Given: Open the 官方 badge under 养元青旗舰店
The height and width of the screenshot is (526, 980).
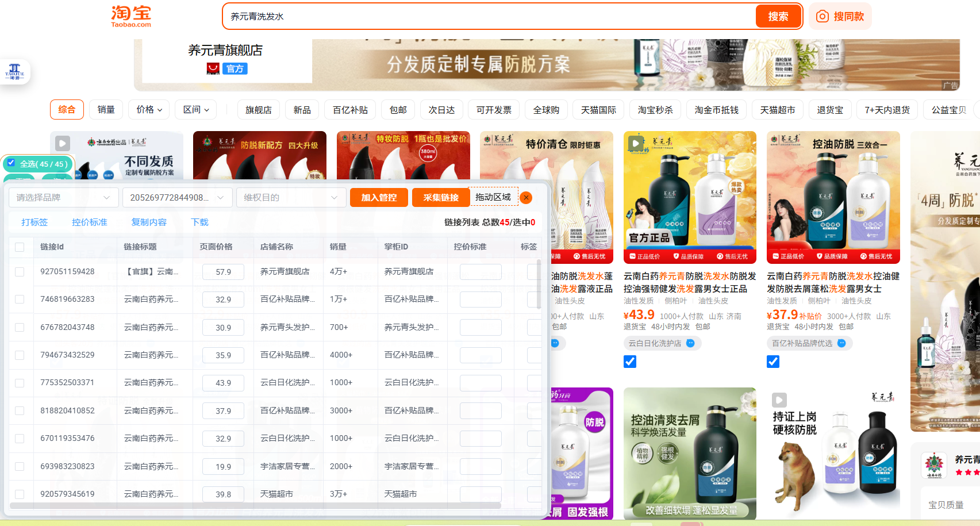Looking at the screenshot, I should pyautogui.click(x=235, y=68).
